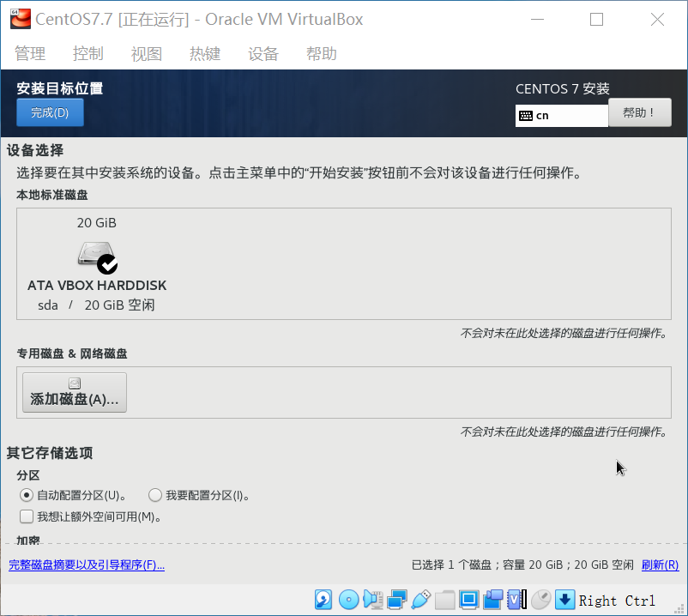This screenshot has width=688, height=616.
Task: Click the display status icon
Action: 469,600
